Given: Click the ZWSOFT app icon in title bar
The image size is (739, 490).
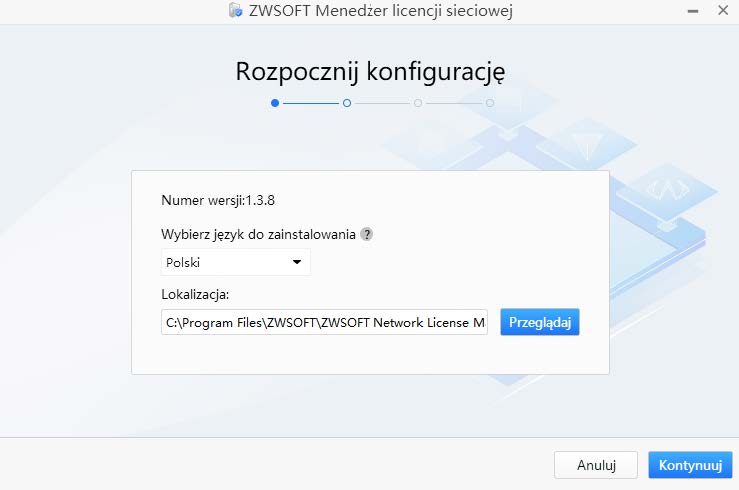Looking at the screenshot, I should [235, 11].
